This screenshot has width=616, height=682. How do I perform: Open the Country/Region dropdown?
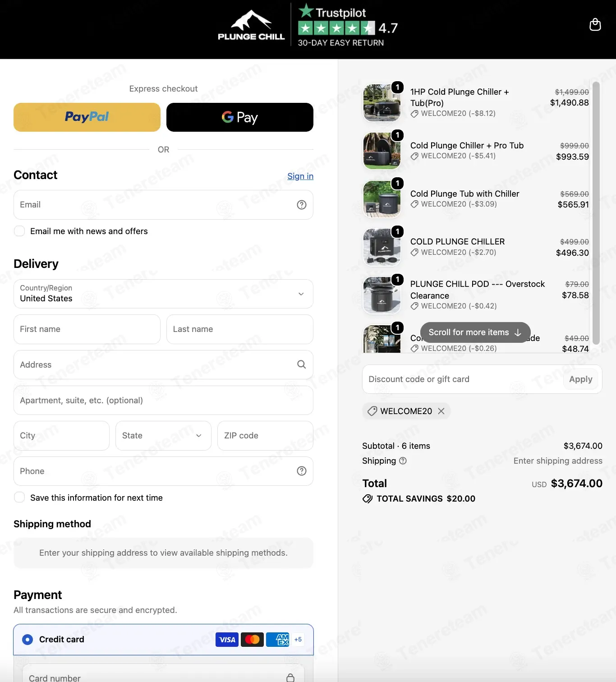tap(163, 294)
